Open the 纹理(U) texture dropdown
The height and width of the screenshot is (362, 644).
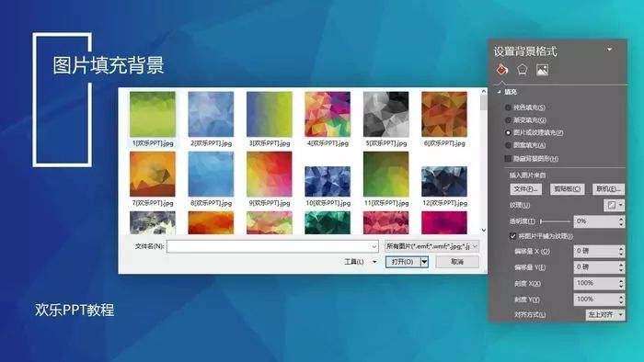(x=614, y=205)
